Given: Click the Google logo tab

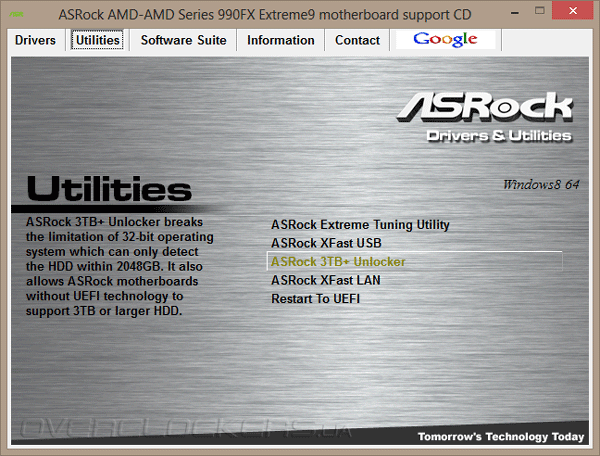Looking at the screenshot, I should [x=445, y=40].
